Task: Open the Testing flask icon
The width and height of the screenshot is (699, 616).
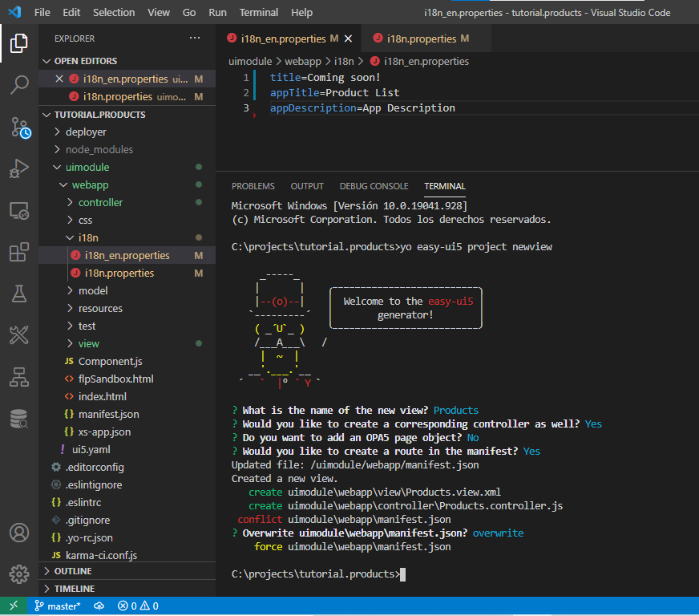Action: 19,294
